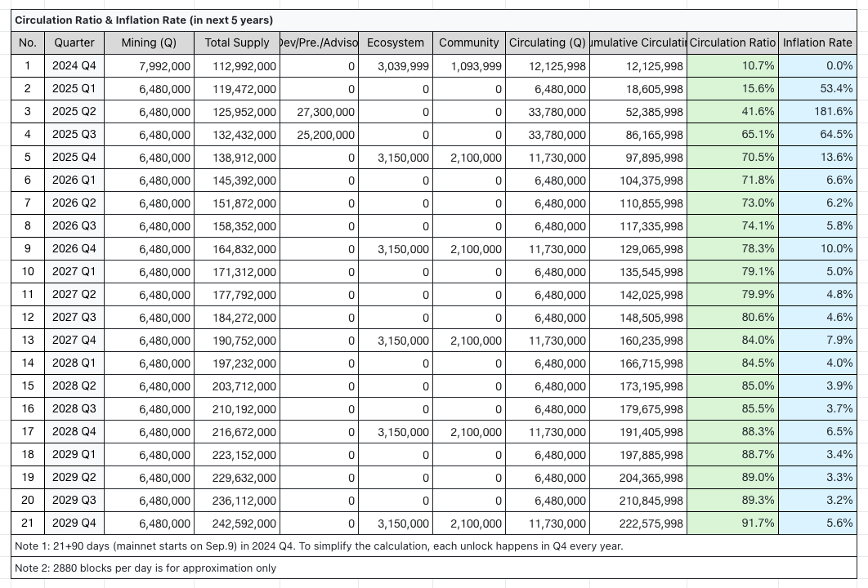Select the inflation rate 7.9% cell
This screenshot has width=868, height=588.
817,341
